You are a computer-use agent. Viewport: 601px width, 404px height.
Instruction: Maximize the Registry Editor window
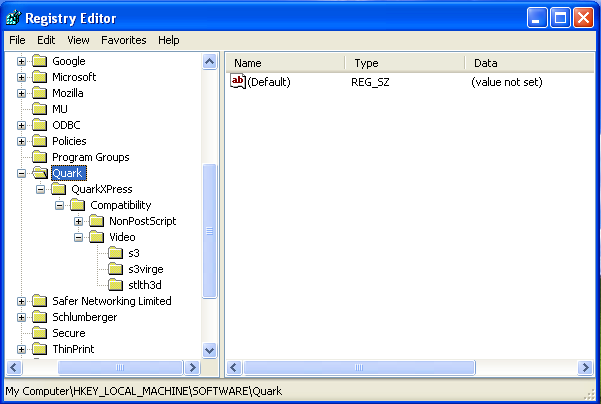[560, 18]
